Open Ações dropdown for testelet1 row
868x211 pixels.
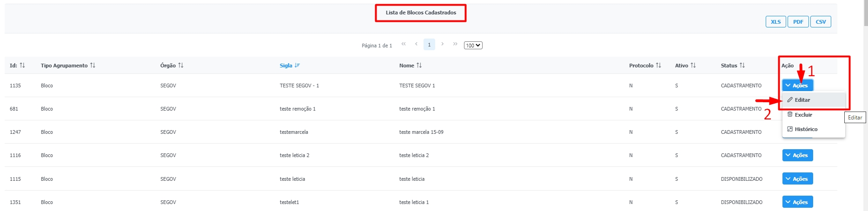pos(797,202)
